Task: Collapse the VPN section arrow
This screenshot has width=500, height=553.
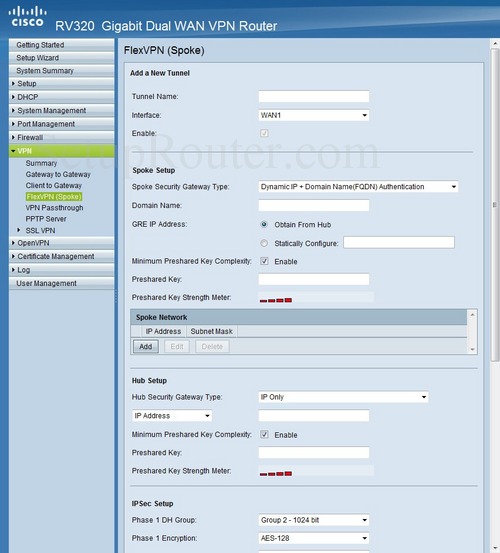Action: click(x=13, y=151)
